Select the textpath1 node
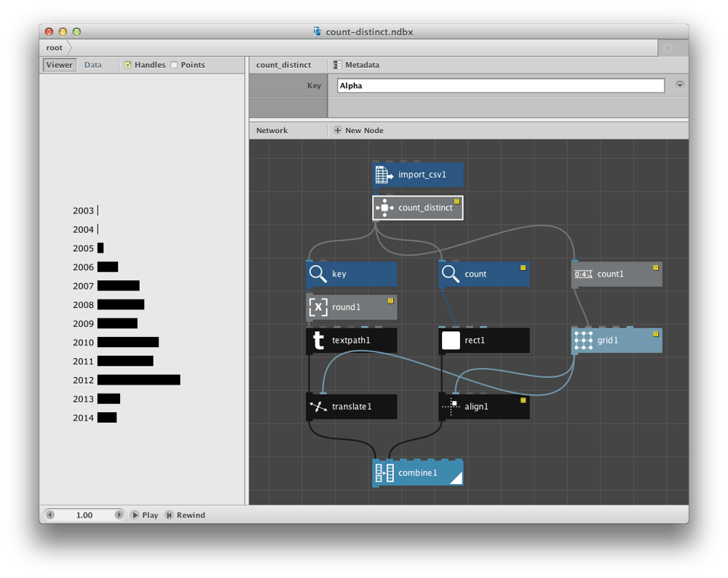This screenshot has height=578, width=728. [x=352, y=340]
